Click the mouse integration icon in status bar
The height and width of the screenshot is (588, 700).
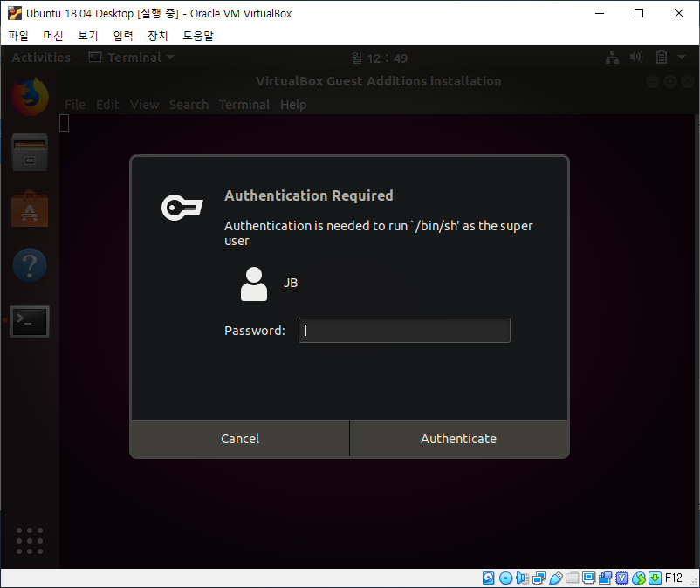click(x=639, y=578)
